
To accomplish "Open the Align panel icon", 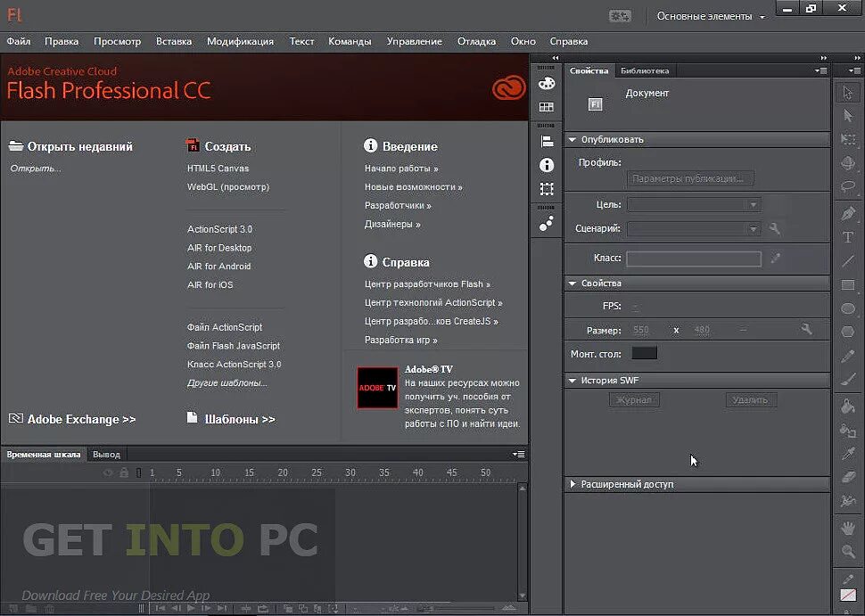I will click(546, 141).
